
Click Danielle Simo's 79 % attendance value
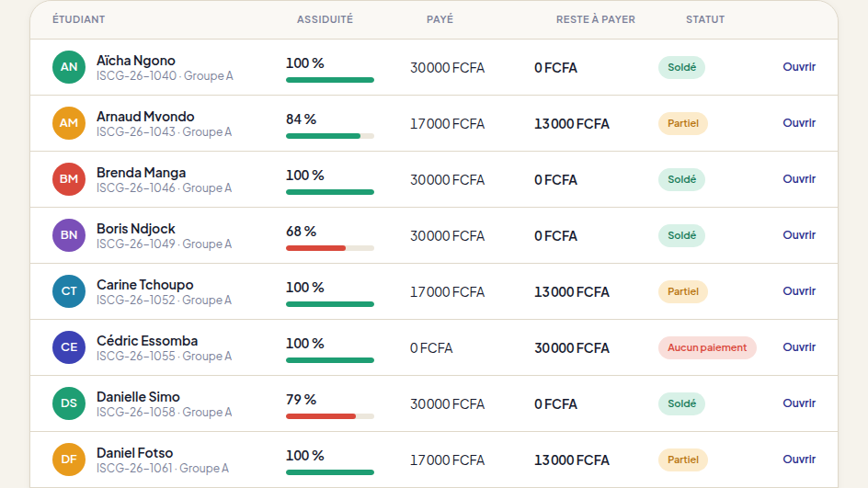click(302, 400)
